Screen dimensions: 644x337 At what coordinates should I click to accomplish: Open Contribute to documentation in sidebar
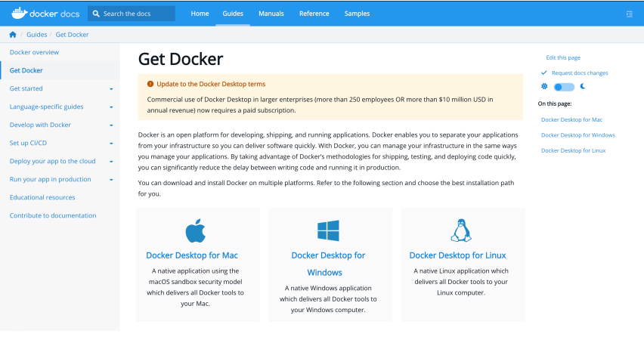[x=53, y=215]
